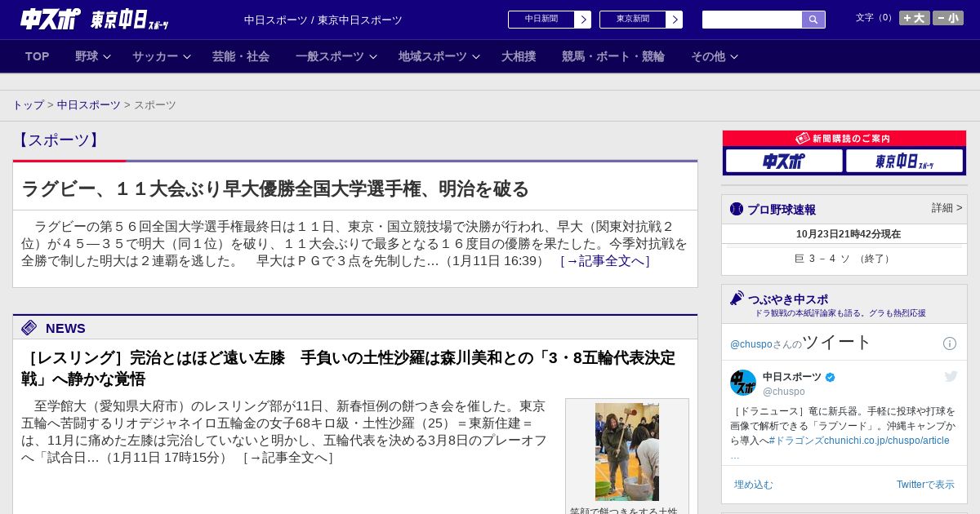Click the 東京中日スポーツ subscription banner button

[904, 162]
